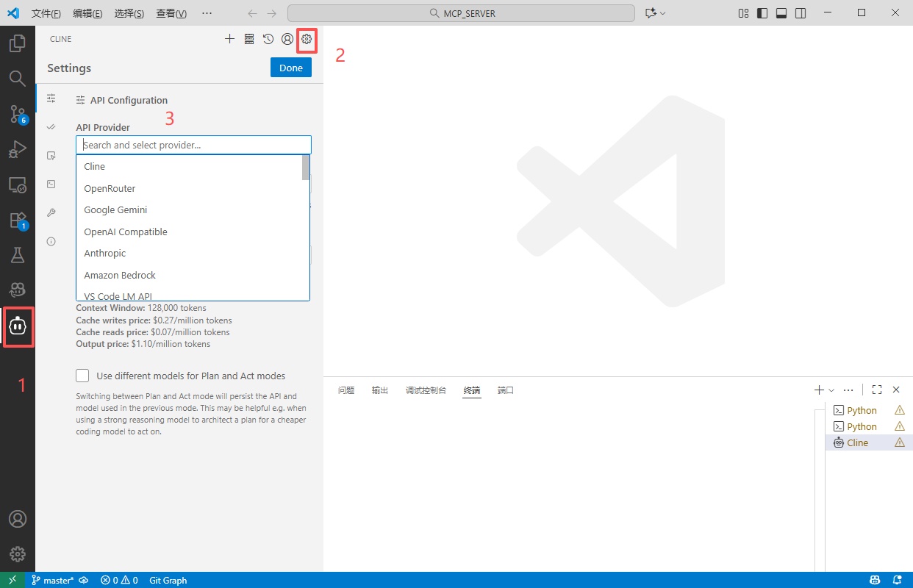Open the Manage gear in activity bar

(x=18, y=554)
